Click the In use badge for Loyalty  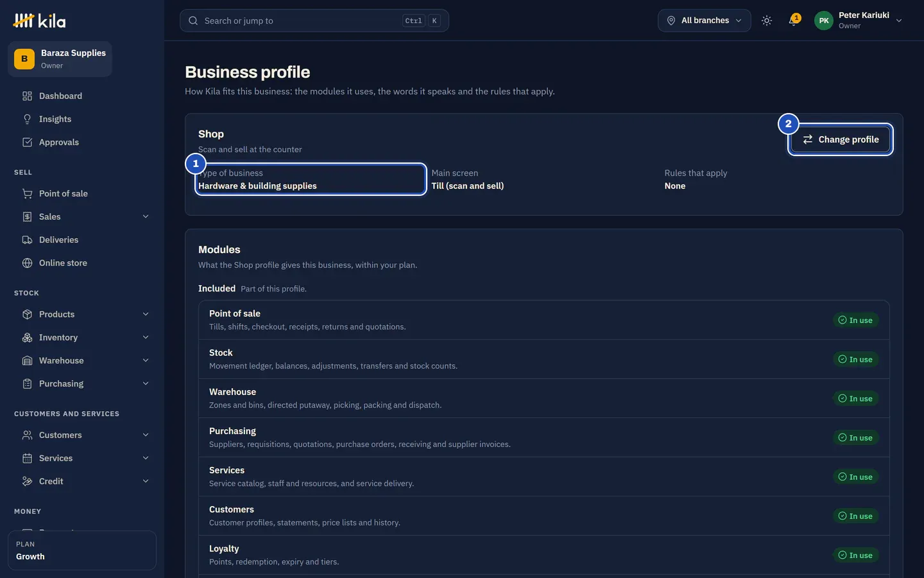856,556
